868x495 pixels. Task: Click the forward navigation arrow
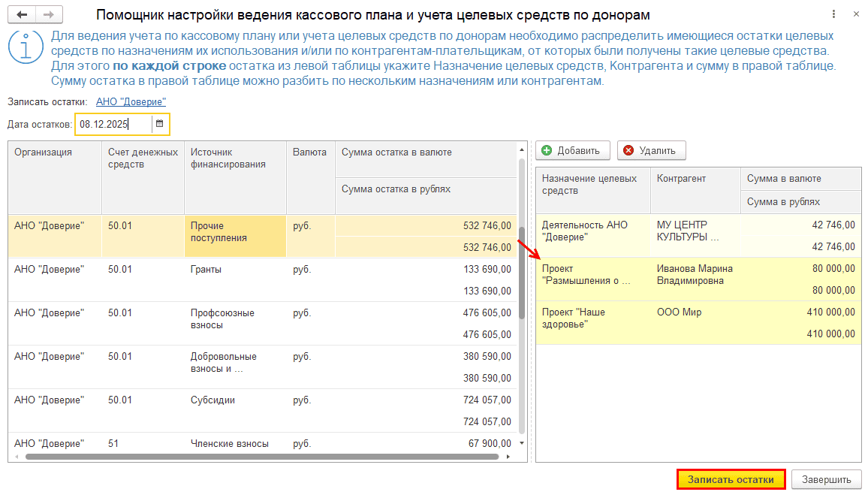48,15
